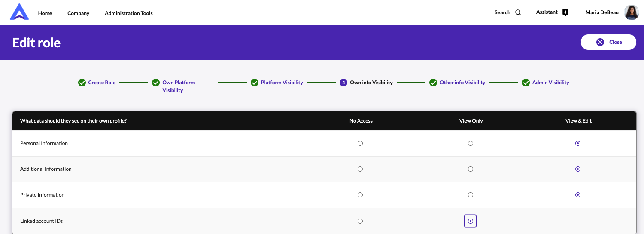Viewport: 644px width, 234px height.
Task: Click the Linked account IDs row label
Action: click(41, 221)
